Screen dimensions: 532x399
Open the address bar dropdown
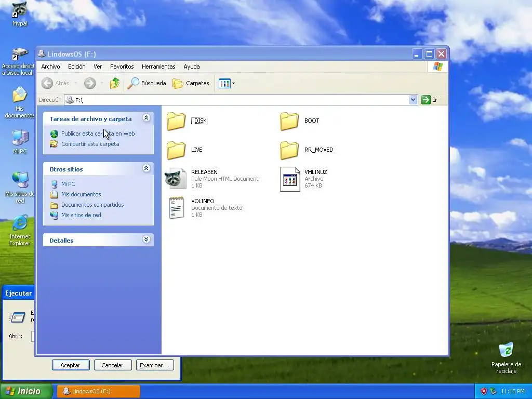pyautogui.click(x=413, y=100)
